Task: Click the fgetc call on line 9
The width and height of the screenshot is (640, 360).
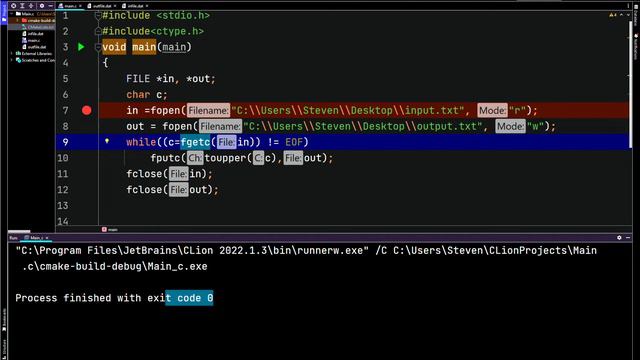Action: (x=195, y=142)
